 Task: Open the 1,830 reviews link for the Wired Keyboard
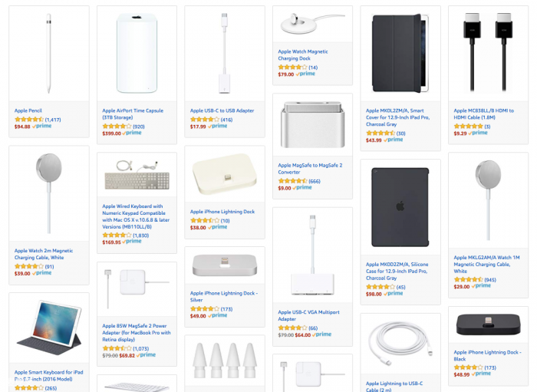pyautogui.click(x=140, y=236)
